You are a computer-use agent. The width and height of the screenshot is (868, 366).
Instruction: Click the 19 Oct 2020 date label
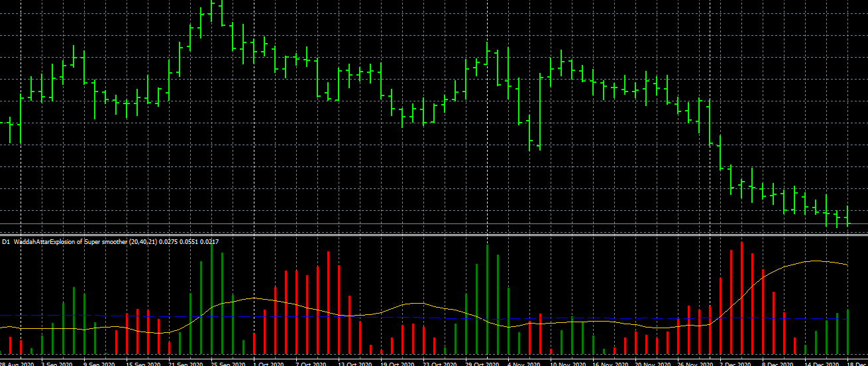coord(398,363)
